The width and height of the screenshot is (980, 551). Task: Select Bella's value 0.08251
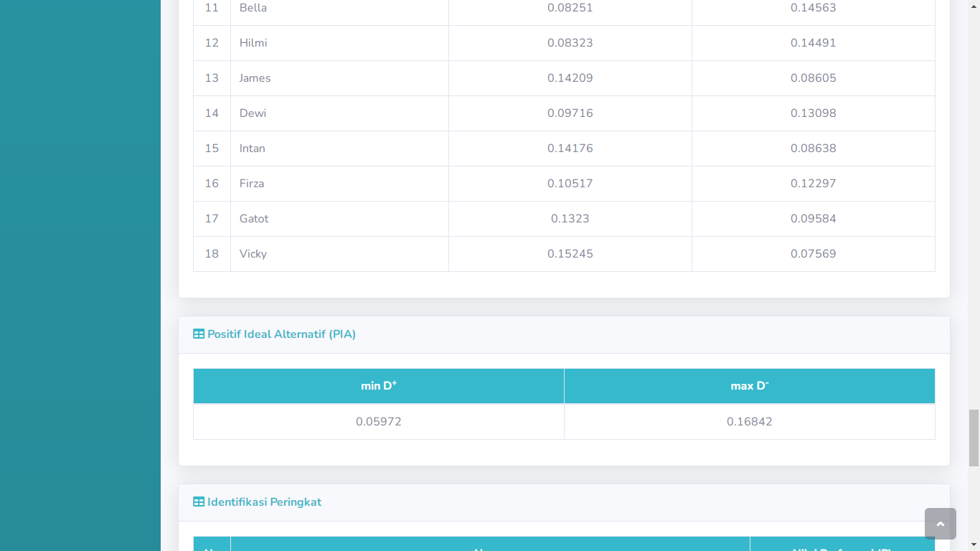coord(570,8)
